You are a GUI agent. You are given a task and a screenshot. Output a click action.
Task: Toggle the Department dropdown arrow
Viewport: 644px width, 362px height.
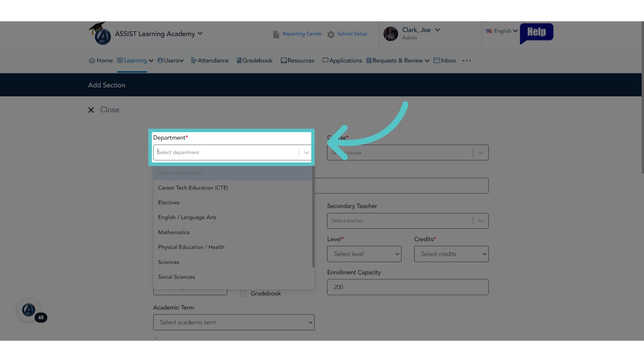[307, 153]
